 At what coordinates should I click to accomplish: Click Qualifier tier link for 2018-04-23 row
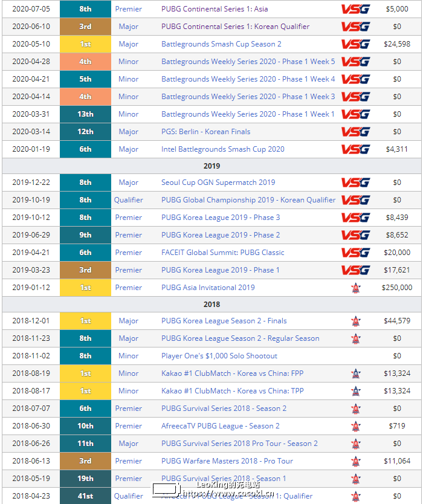coord(129,496)
